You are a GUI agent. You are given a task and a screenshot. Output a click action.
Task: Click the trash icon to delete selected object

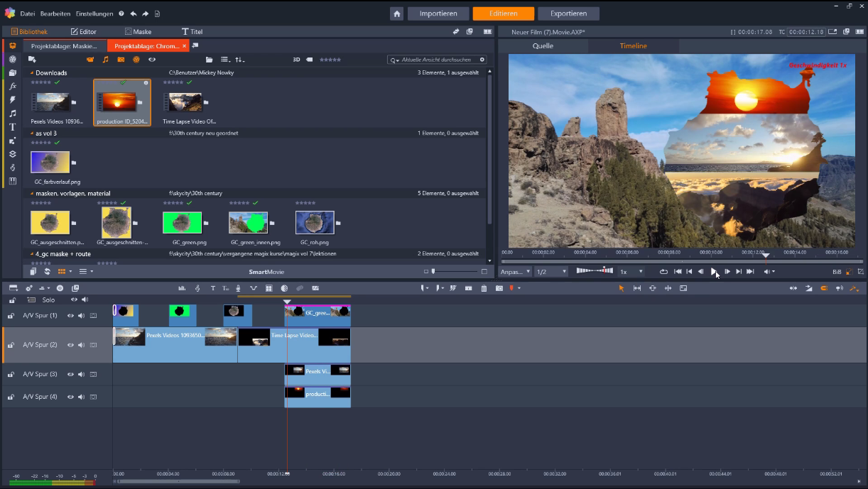(484, 288)
